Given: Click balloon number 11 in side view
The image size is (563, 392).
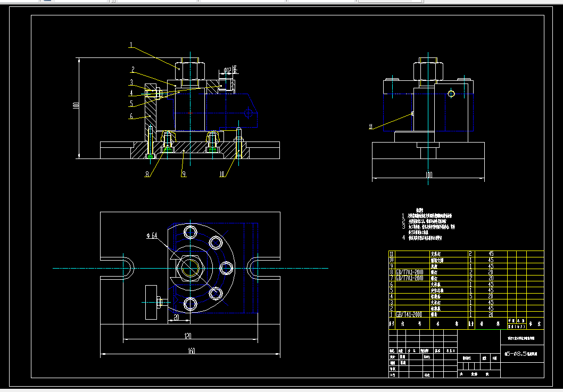Looking at the screenshot, I should [x=371, y=127].
